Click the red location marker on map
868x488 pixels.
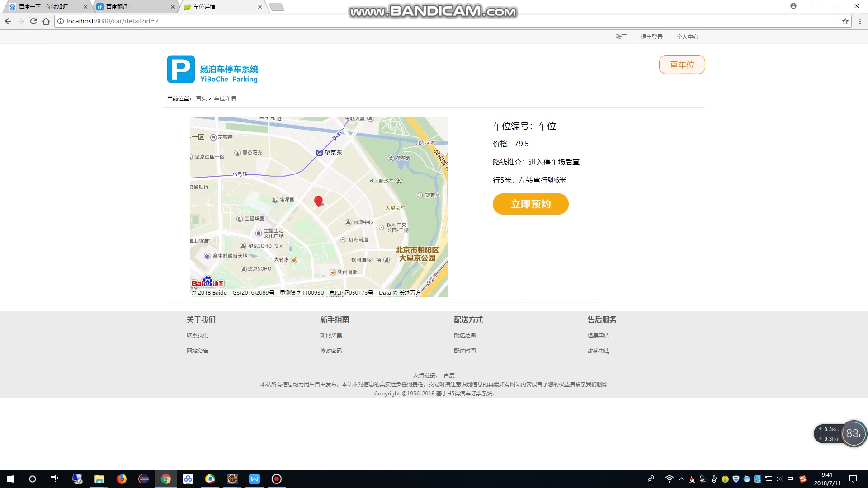(x=318, y=201)
